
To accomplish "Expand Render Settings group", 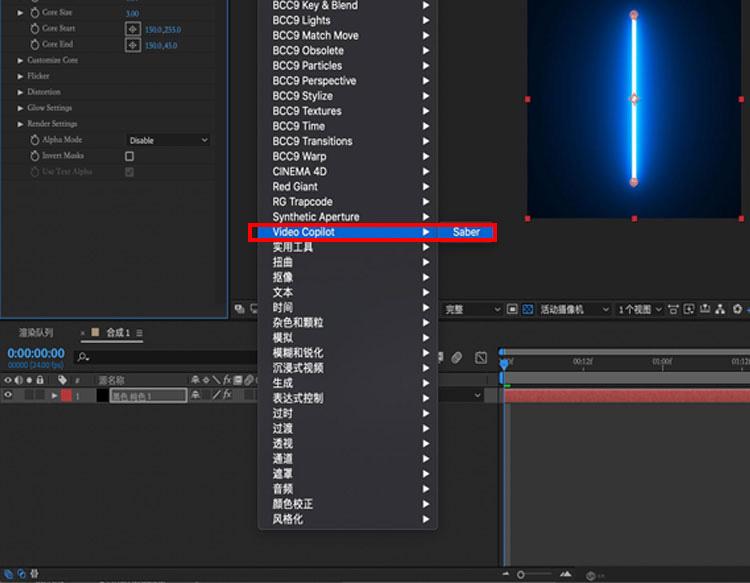I will click(20, 124).
